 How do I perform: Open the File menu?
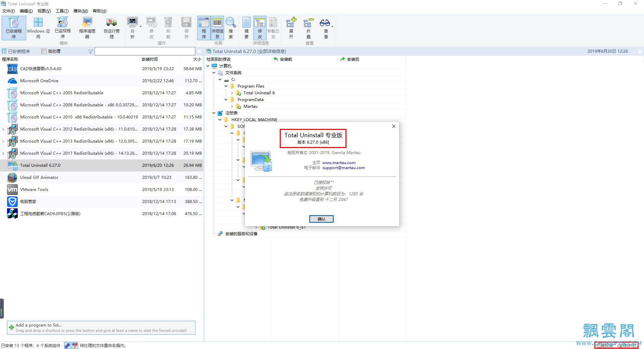point(9,11)
